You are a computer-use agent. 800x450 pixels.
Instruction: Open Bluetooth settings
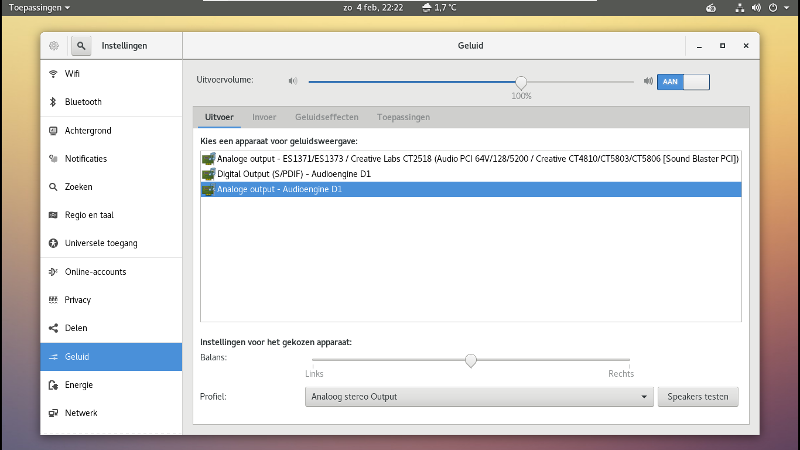111,102
